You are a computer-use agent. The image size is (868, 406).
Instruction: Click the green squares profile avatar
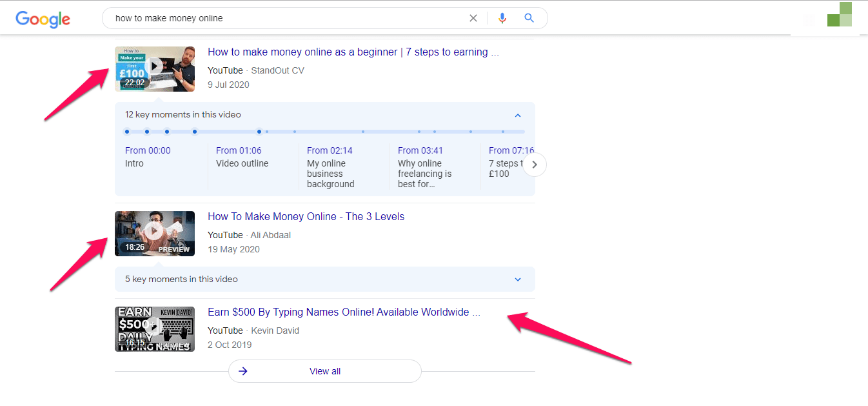(839, 15)
